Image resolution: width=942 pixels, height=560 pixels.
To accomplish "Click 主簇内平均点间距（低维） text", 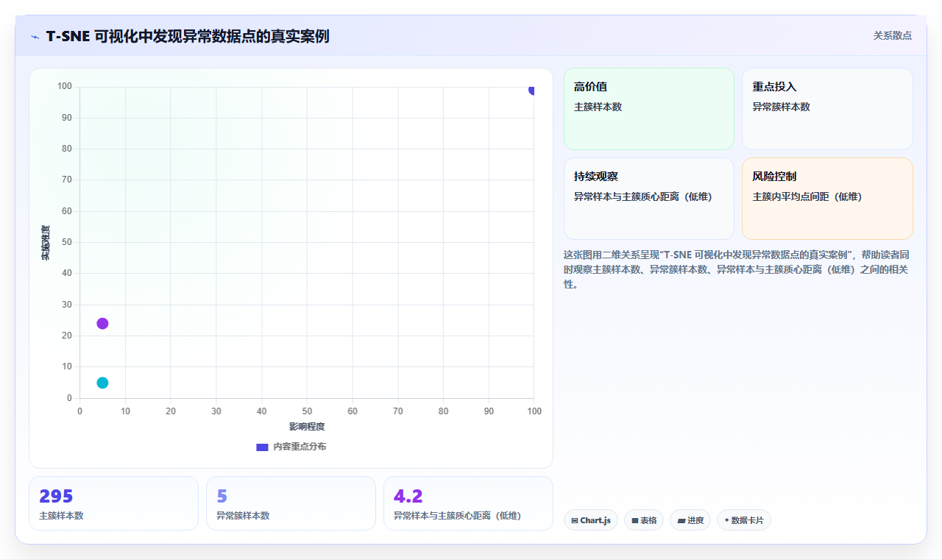I will tap(807, 196).
